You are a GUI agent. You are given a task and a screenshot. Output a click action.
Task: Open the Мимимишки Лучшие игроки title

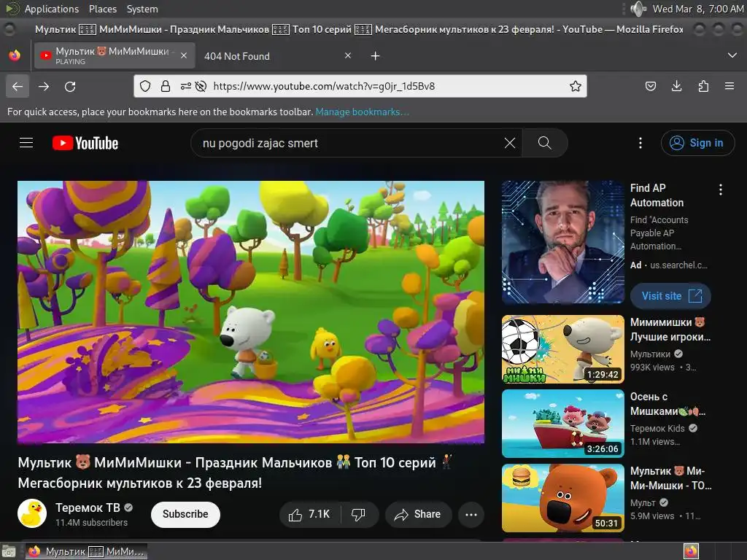click(670, 329)
